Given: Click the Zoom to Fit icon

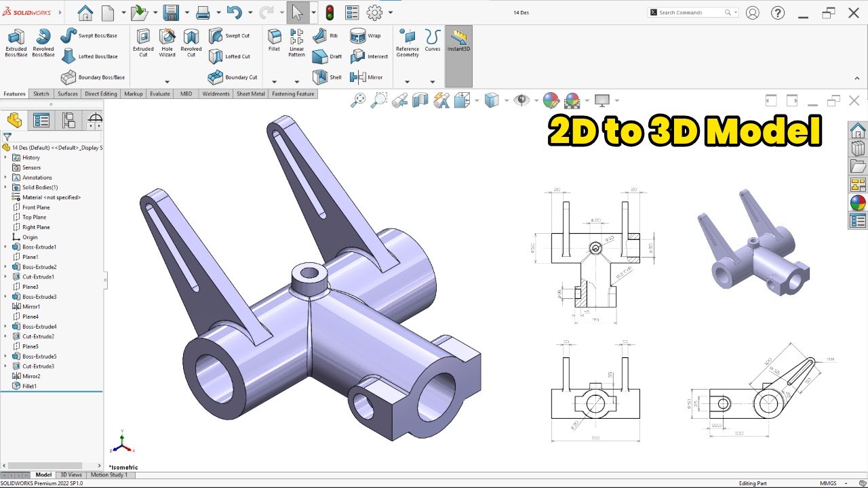Looking at the screenshot, I should [x=358, y=100].
